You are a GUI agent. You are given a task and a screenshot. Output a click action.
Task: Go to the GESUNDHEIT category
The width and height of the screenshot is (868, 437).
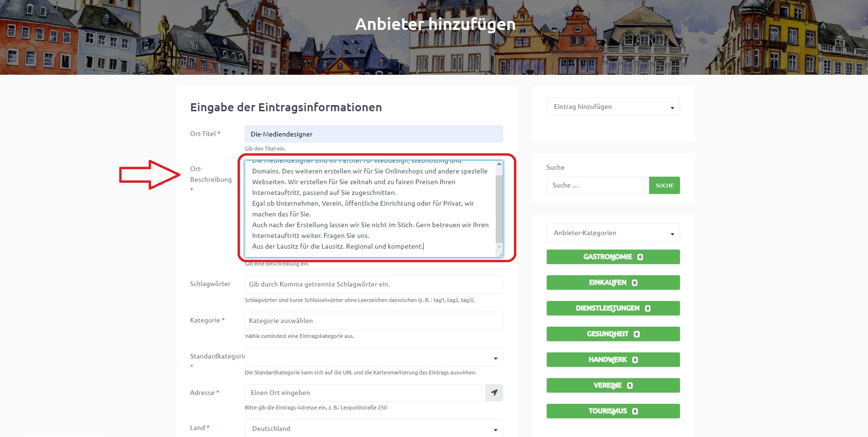click(x=613, y=334)
